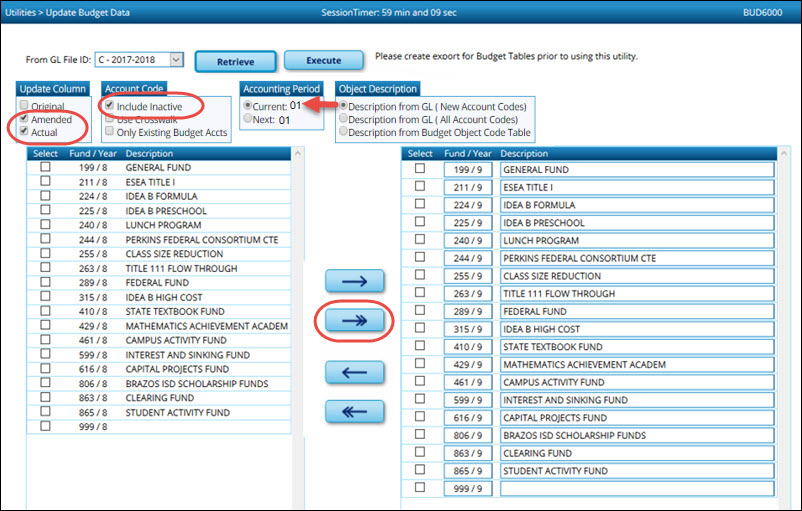802x511 pixels.
Task: Enable Only Existing Budget Accts checkbox
Action: (109, 132)
